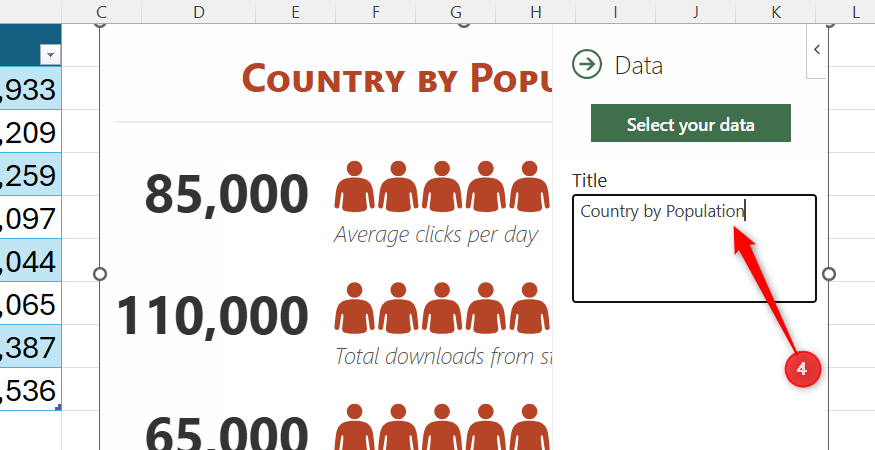Click the chart's left middle resize handle
Image resolution: width=875 pixels, height=450 pixels.
coord(100,274)
